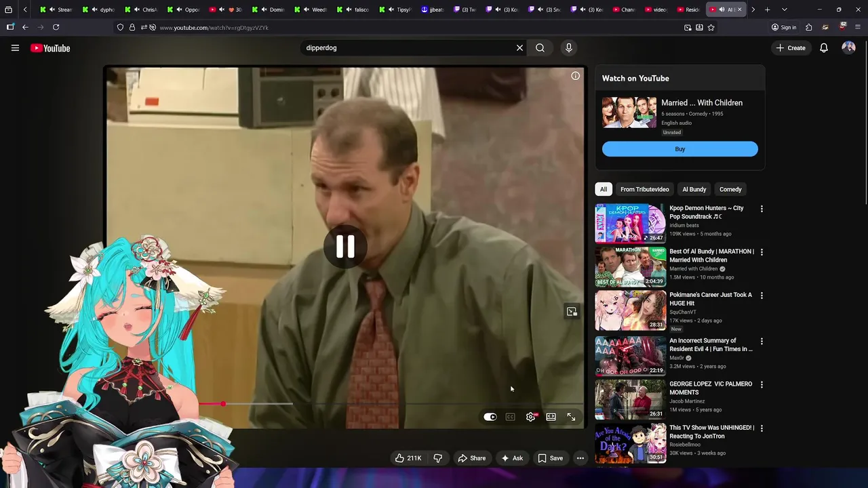Clear the dipperdog search text

pyautogui.click(x=519, y=48)
